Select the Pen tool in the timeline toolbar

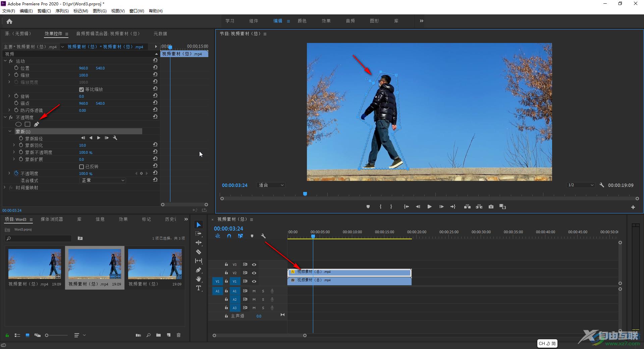tap(199, 270)
